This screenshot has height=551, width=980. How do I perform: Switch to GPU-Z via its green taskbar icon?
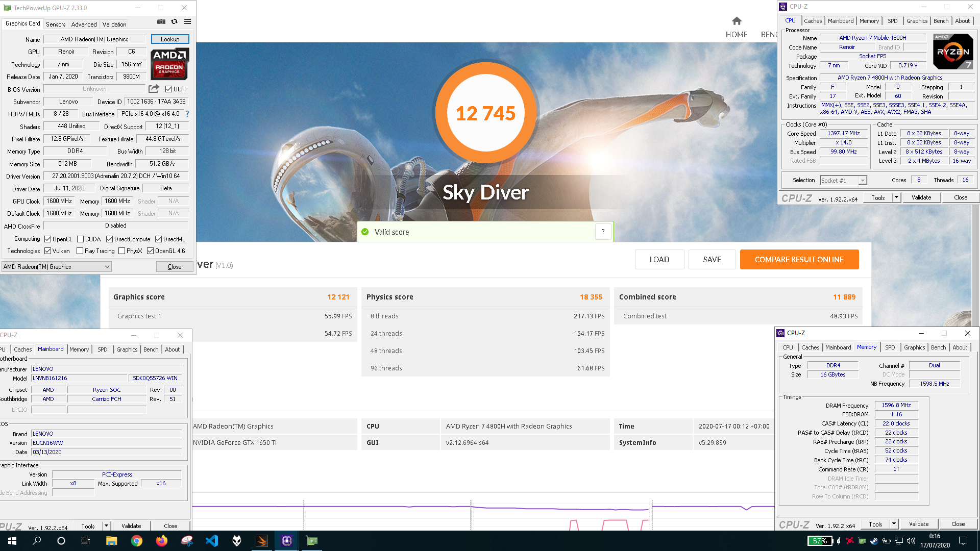(312, 541)
